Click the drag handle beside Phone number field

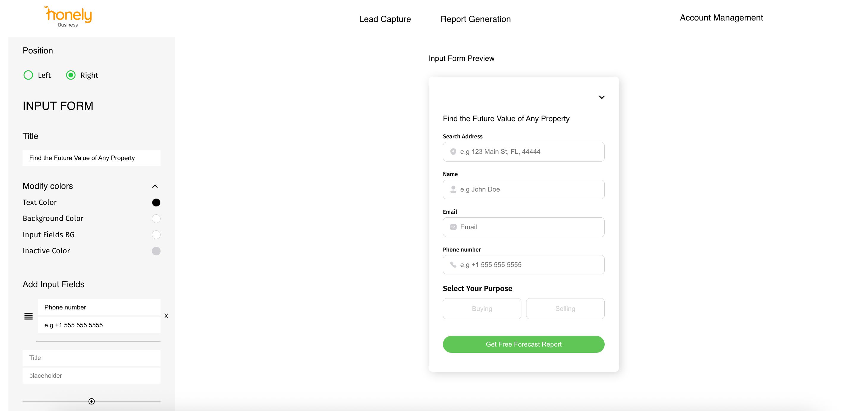pyautogui.click(x=28, y=316)
